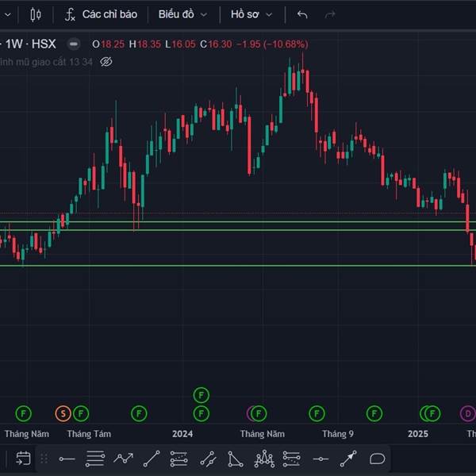
Task: Select the arrow marker drawing tool
Action: (348, 459)
